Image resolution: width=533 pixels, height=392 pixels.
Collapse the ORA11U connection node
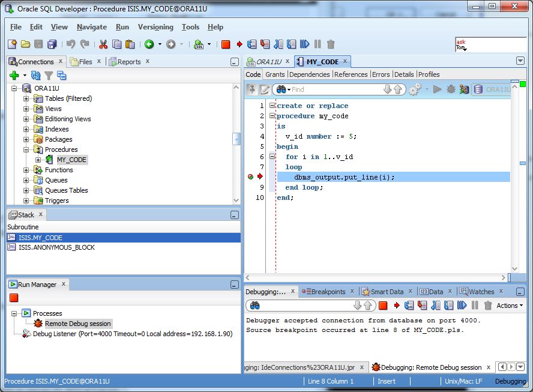click(14, 88)
